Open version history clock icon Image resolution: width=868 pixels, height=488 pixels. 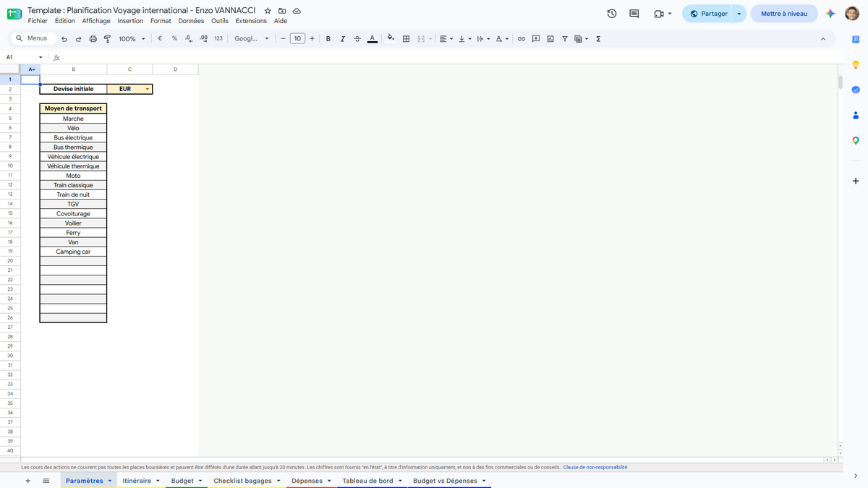coord(612,14)
